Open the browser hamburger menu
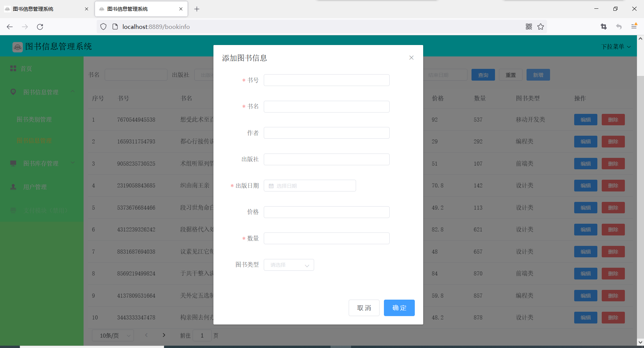This screenshot has height=348, width=644. pyautogui.click(x=634, y=26)
